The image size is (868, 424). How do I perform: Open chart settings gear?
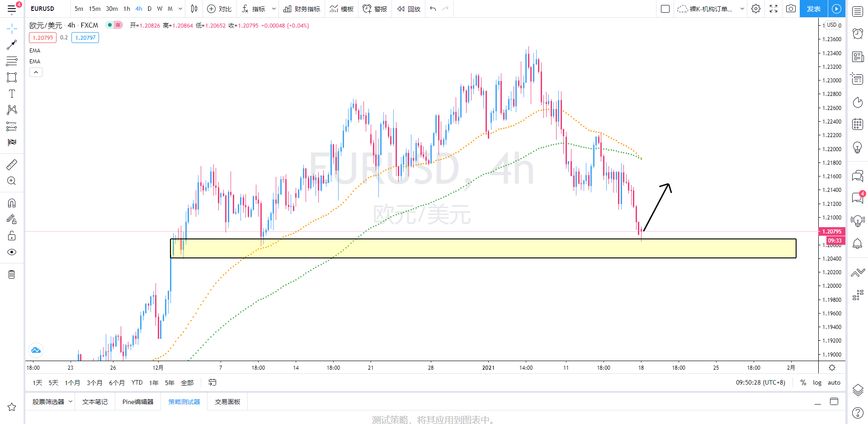(756, 9)
